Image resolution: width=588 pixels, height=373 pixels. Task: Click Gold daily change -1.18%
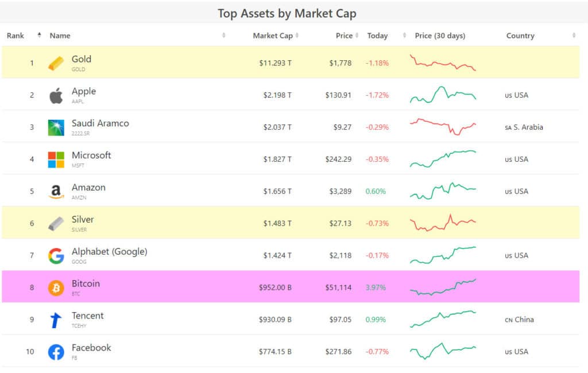[x=377, y=63]
